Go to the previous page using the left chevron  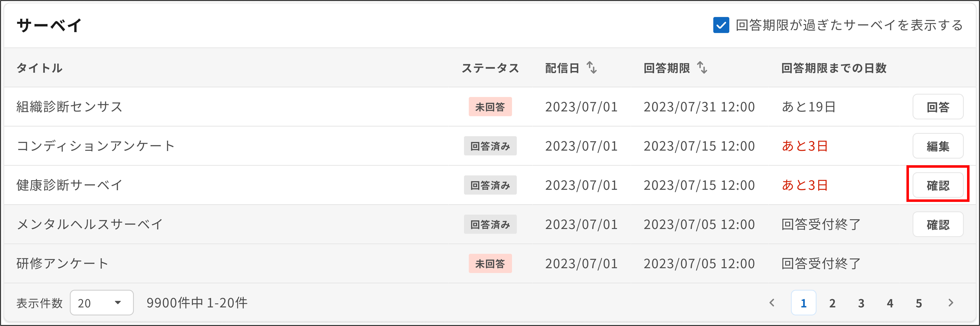pyautogui.click(x=773, y=303)
